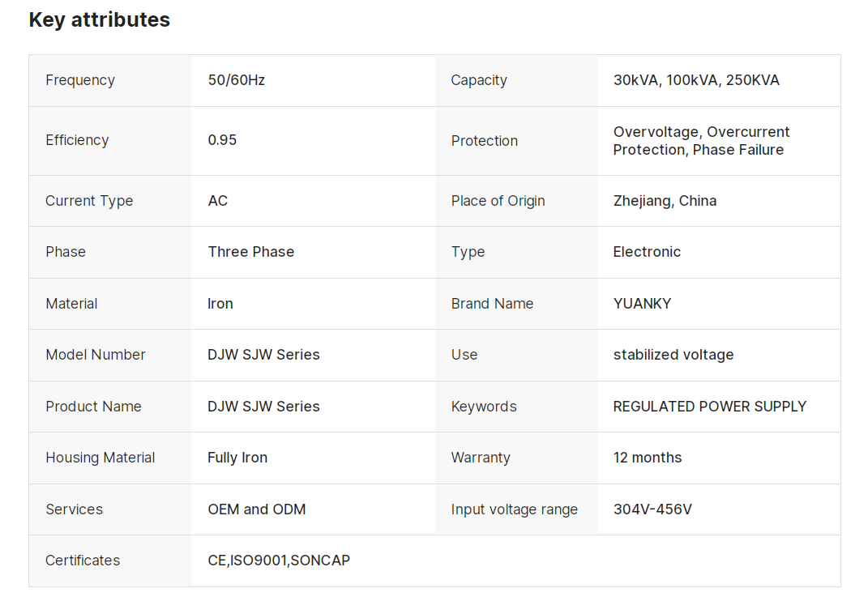Click the Electronic type value
This screenshot has width=868, height=601.
point(647,252)
